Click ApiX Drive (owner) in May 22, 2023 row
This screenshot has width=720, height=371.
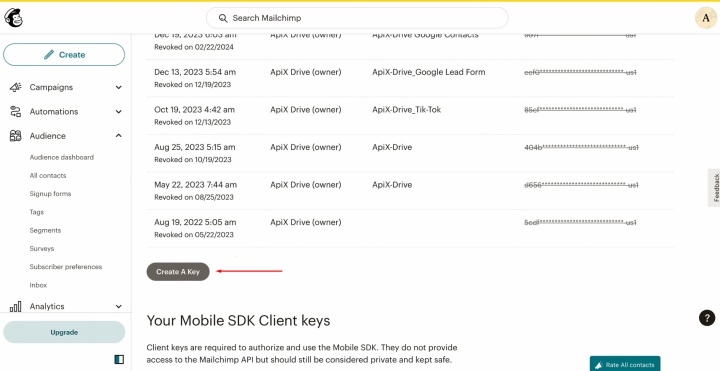click(306, 185)
